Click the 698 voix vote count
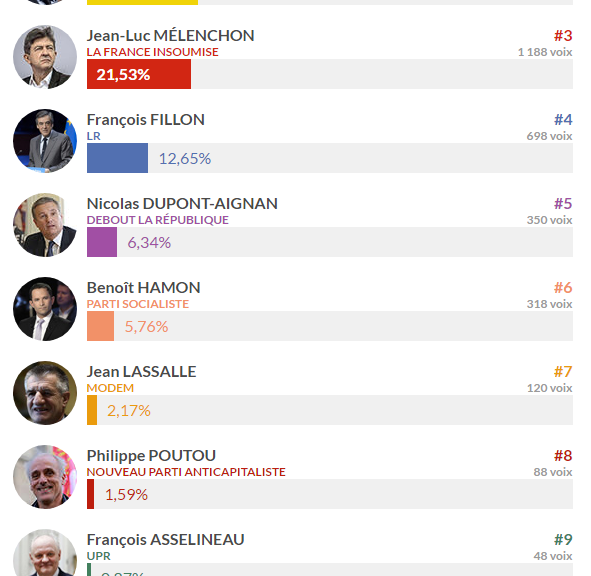The height and width of the screenshot is (576, 591). coord(549,136)
